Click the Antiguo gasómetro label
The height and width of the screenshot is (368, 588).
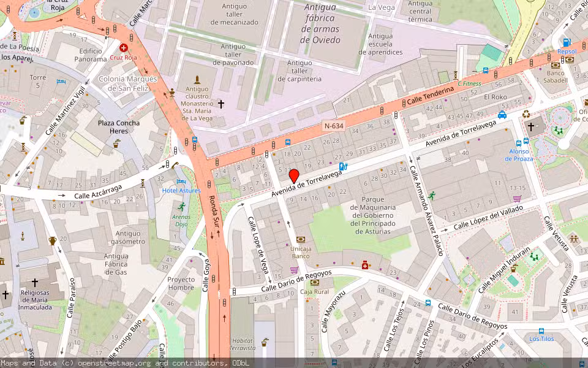(128, 237)
